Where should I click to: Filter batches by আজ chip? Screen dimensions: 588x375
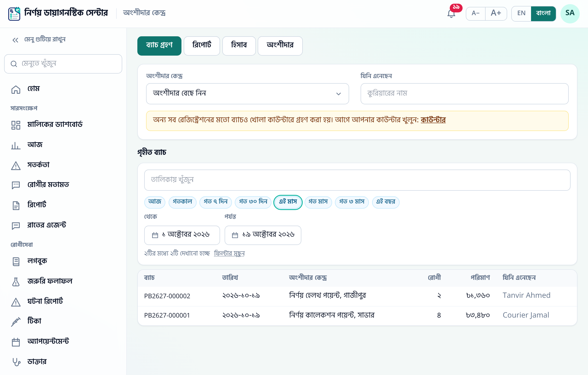(x=155, y=202)
